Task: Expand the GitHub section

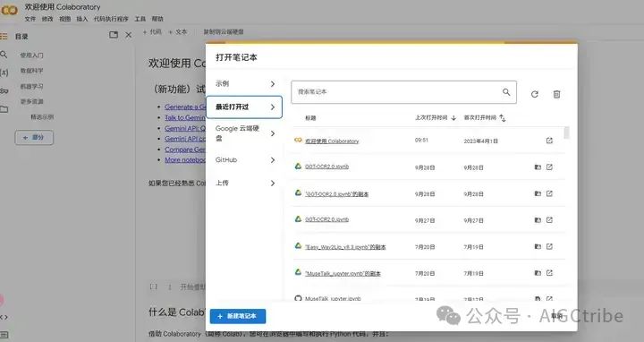Action: point(244,160)
